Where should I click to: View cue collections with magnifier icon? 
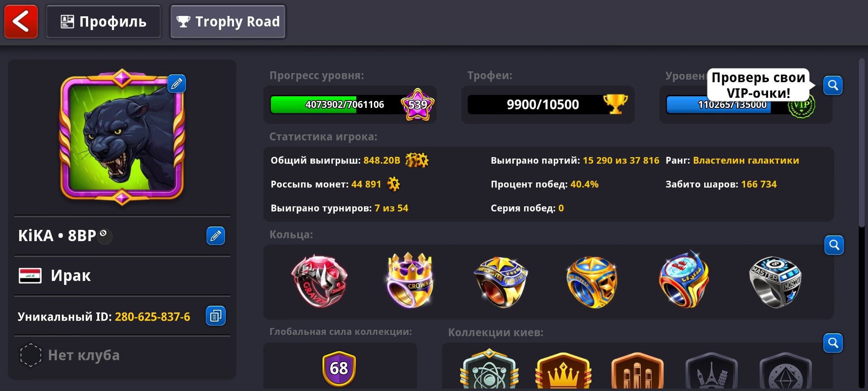[x=833, y=343]
